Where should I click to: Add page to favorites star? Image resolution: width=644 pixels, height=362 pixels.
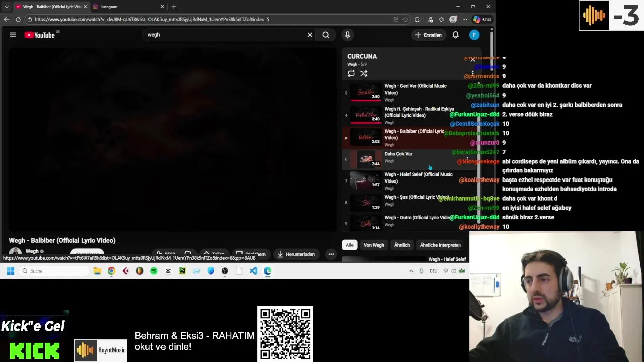(405, 19)
